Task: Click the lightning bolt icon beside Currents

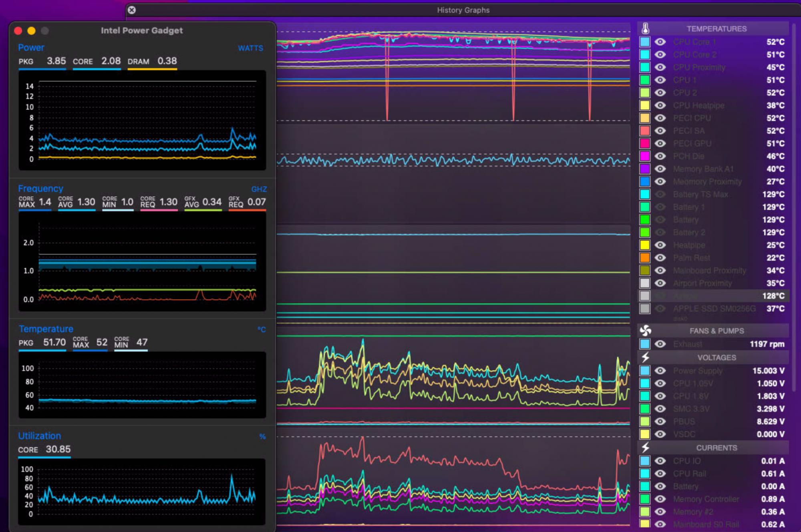Action: 645,448
